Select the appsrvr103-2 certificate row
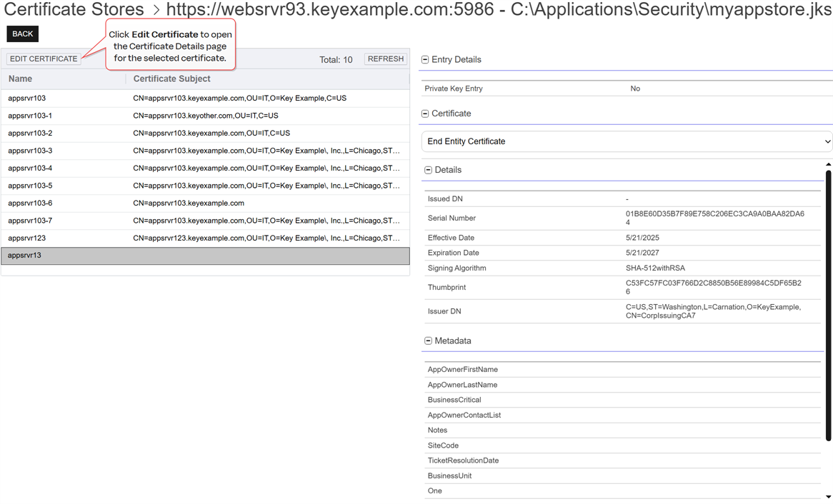833x504 pixels. [30, 133]
